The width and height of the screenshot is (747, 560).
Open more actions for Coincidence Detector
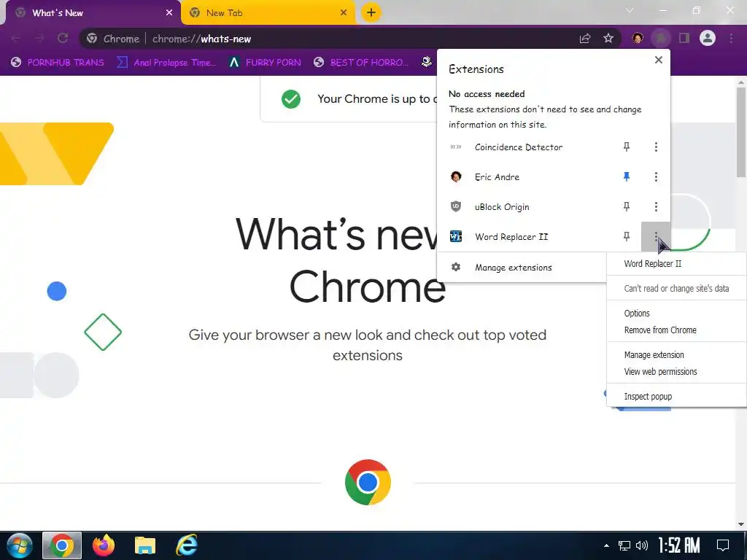(x=656, y=147)
